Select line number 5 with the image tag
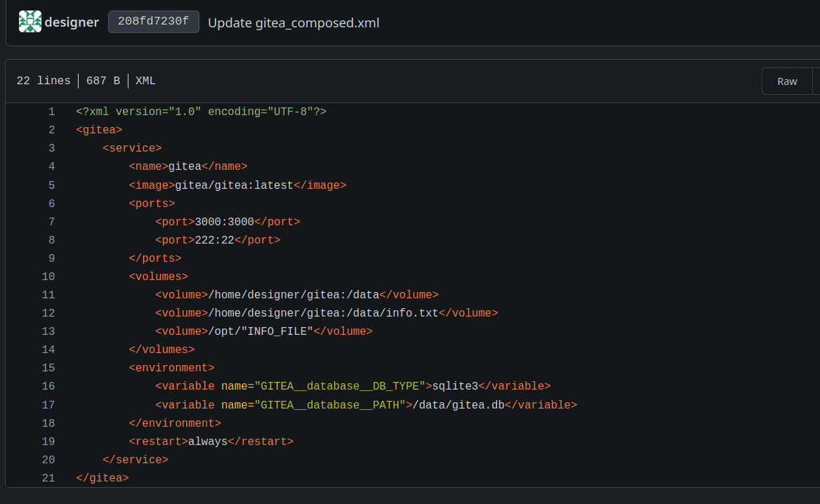The height and width of the screenshot is (504, 820). [51, 185]
